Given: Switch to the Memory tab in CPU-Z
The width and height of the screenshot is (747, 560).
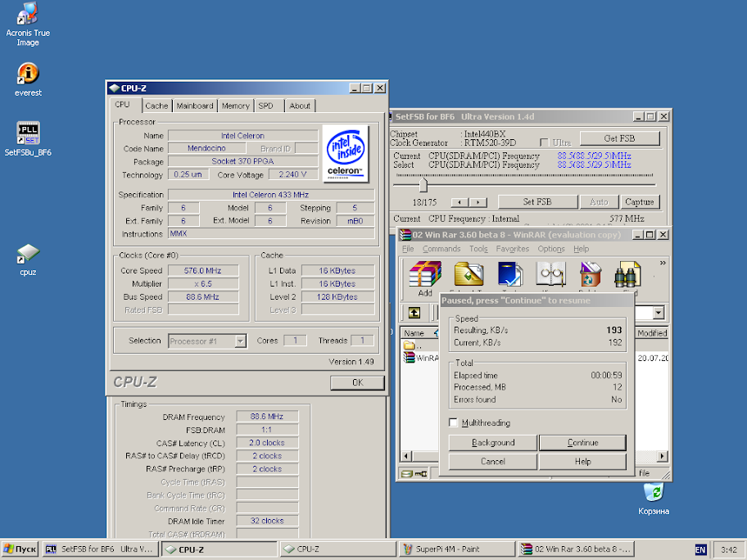Looking at the screenshot, I should point(235,106).
